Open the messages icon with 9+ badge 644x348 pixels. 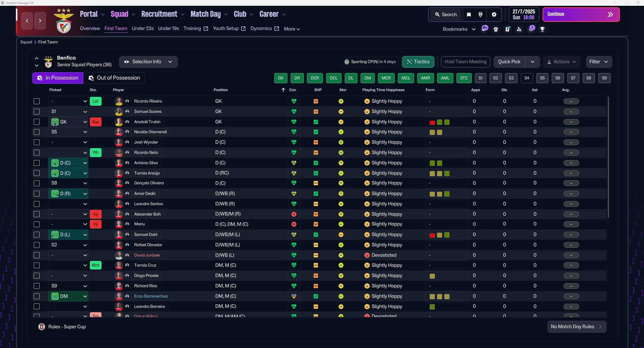pyautogui.click(x=484, y=29)
